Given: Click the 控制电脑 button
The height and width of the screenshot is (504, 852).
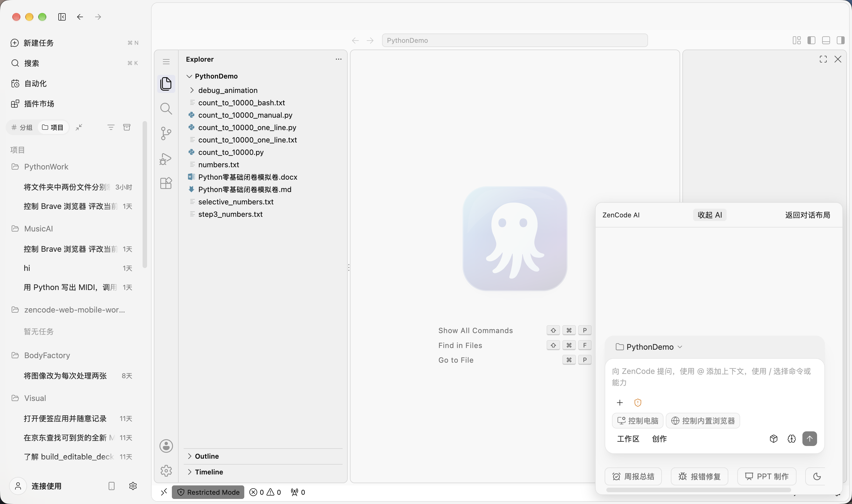Looking at the screenshot, I should pyautogui.click(x=638, y=421).
